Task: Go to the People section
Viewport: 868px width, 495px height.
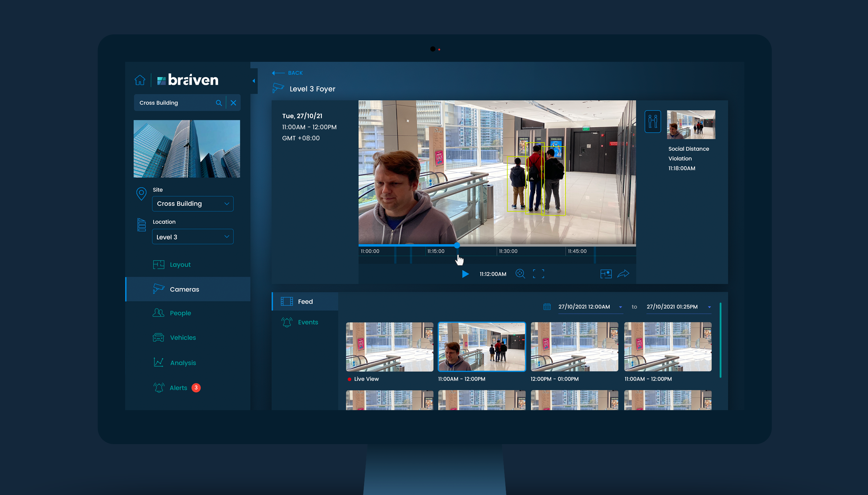Action: [180, 313]
